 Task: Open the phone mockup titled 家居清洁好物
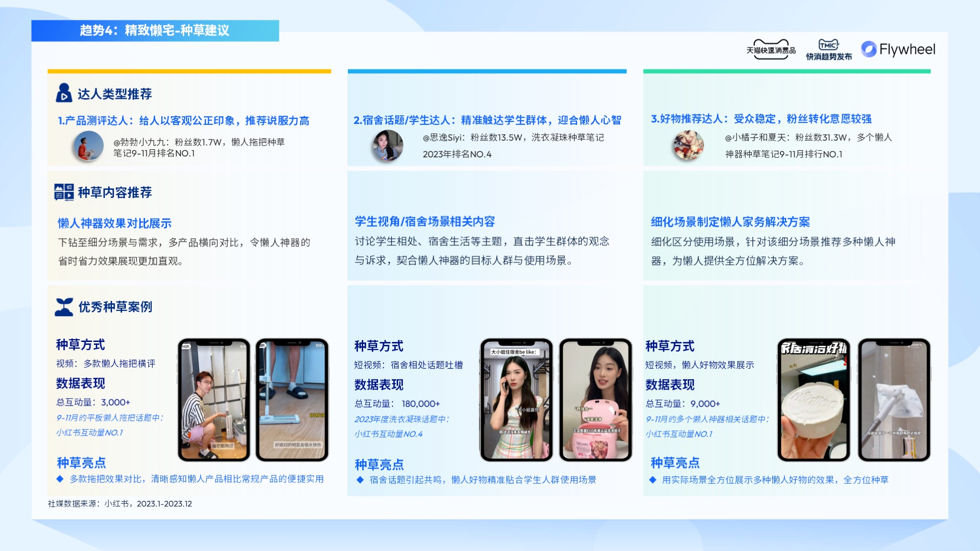(x=814, y=400)
